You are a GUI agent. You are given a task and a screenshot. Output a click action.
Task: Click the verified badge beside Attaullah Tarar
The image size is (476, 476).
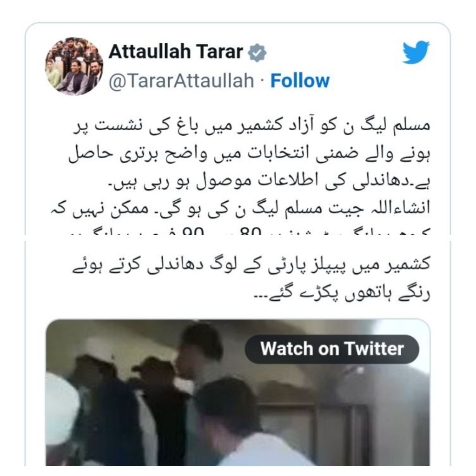tap(257, 53)
